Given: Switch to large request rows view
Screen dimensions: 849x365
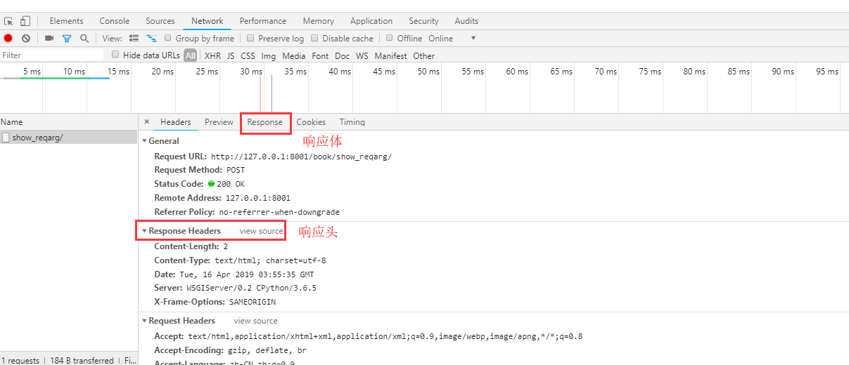Looking at the screenshot, I should pos(134,38).
